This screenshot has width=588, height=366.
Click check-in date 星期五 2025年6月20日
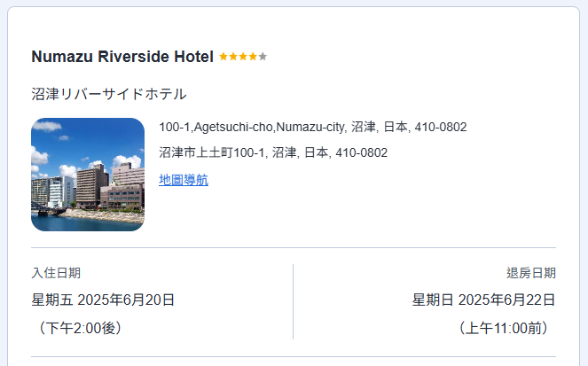(103, 300)
